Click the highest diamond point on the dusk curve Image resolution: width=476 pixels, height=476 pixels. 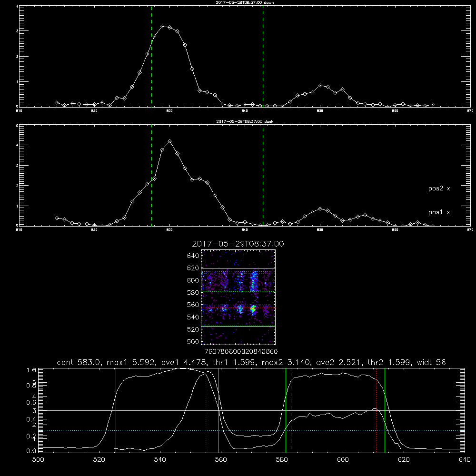tap(170, 141)
